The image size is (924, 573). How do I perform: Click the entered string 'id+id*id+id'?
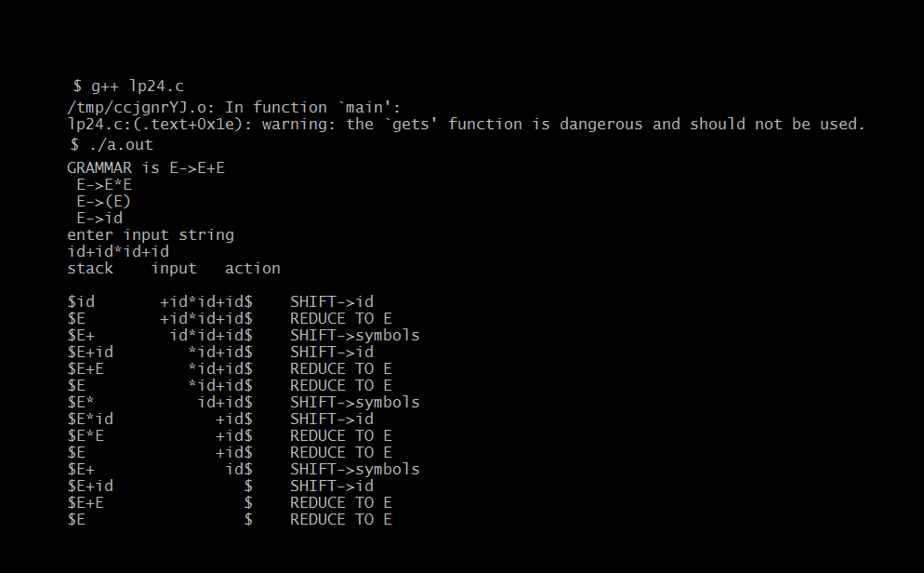tap(118, 252)
